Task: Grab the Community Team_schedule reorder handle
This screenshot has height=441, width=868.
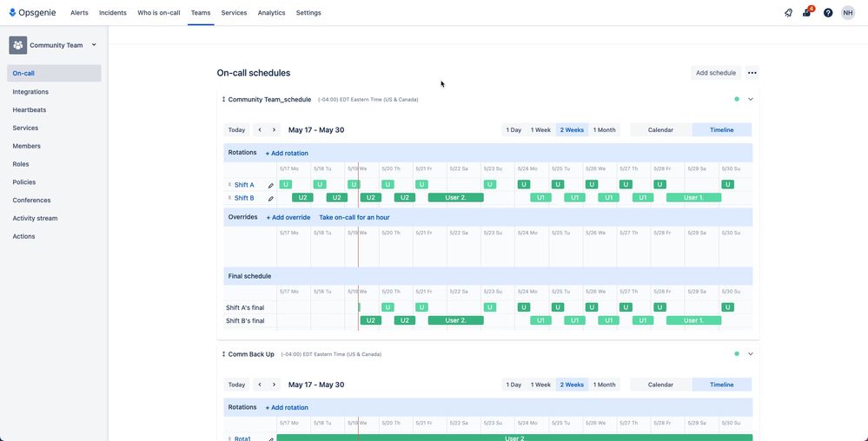Action: tap(223, 100)
